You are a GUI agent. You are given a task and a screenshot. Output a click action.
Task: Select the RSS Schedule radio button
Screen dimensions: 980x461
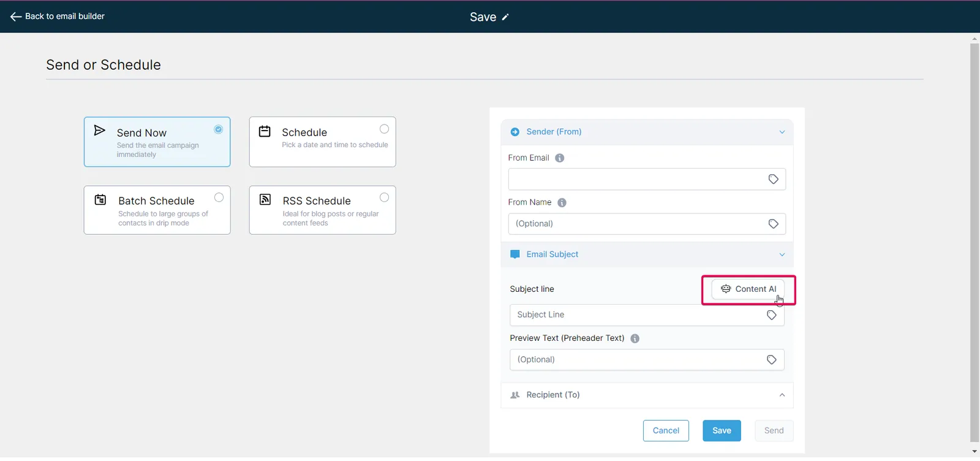point(384,197)
